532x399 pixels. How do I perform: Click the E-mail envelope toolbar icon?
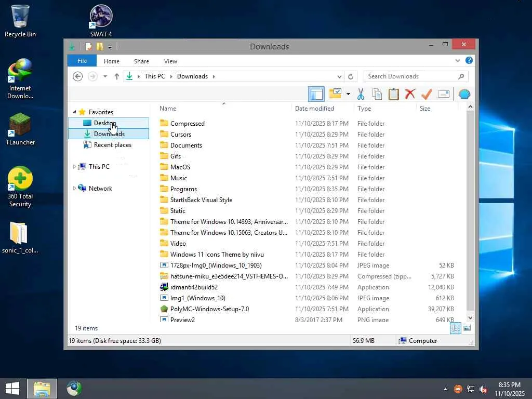click(x=444, y=94)
